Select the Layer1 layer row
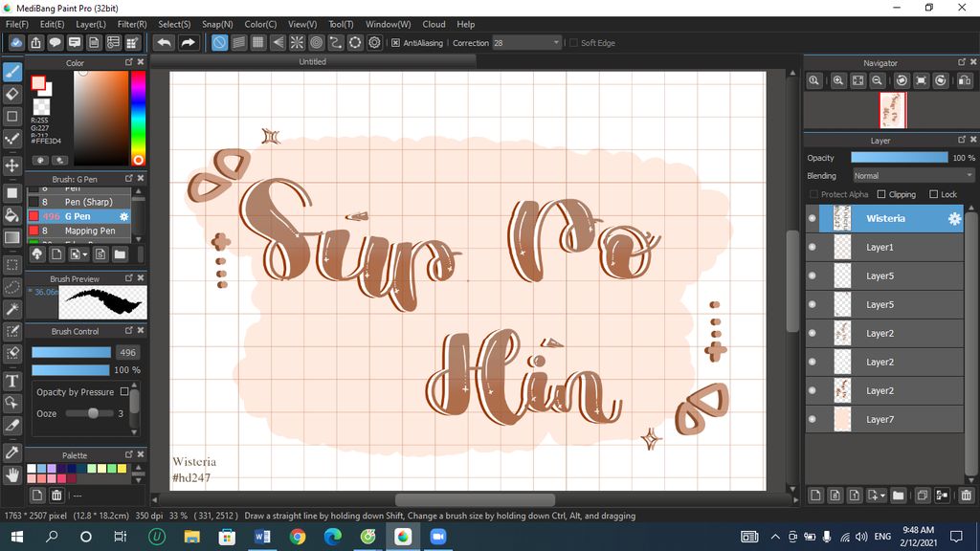980x551 pixels. (885, 248)
